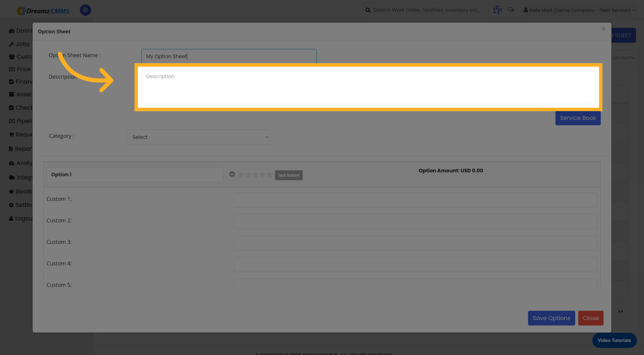
Task: Click the Option 1 label field
Action: (x=135, y=174)
